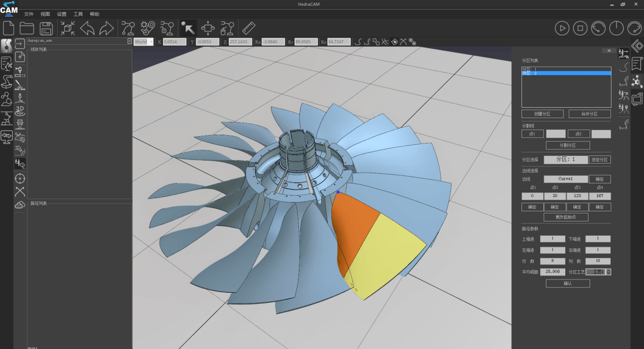Click the 选定分区 button

pos(600,159)
